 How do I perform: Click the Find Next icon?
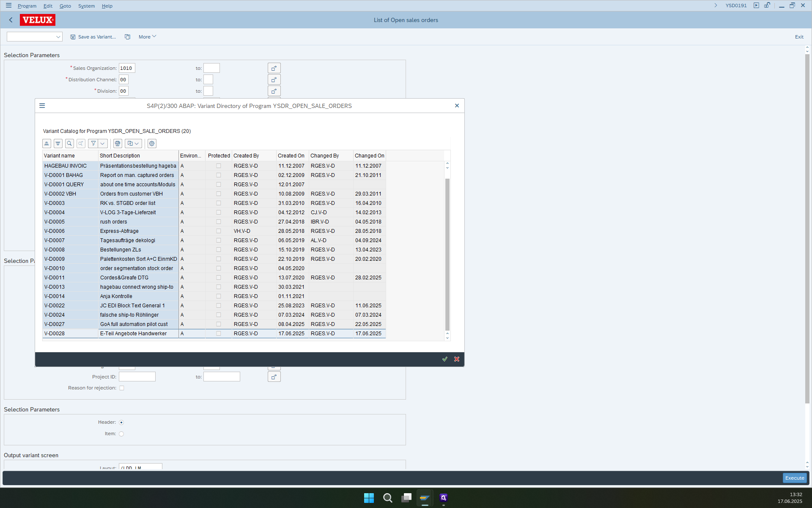click(x=81, y=144)
